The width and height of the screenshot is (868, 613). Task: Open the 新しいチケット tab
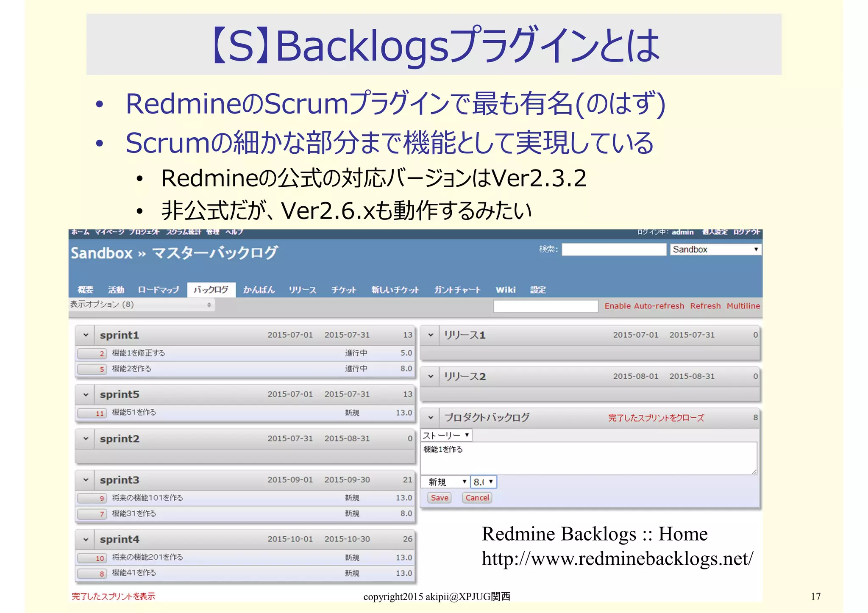tap(395, 290)
